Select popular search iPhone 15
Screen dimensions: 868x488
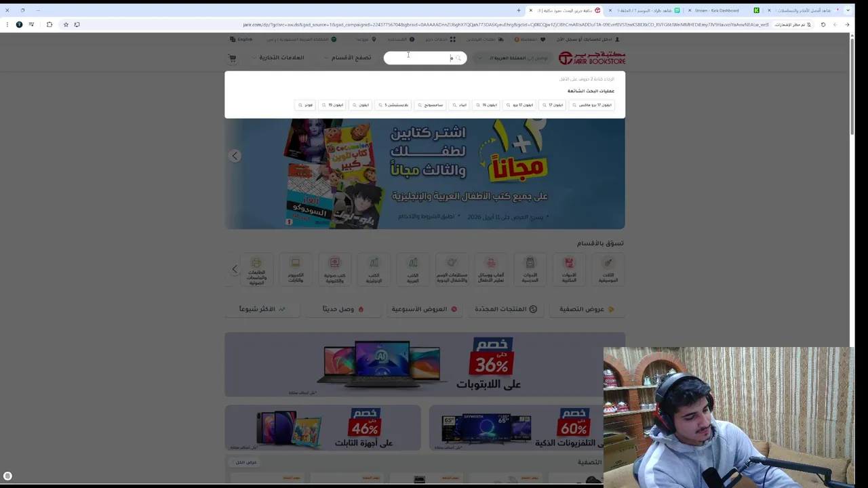pyautogui.click(x=332, y=105)
